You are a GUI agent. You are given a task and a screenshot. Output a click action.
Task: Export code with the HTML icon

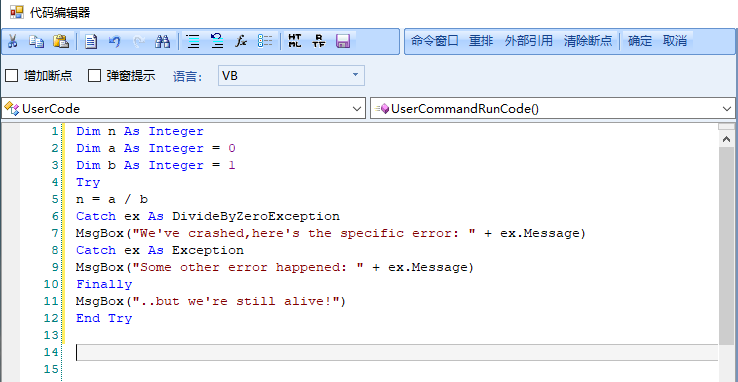295,41
